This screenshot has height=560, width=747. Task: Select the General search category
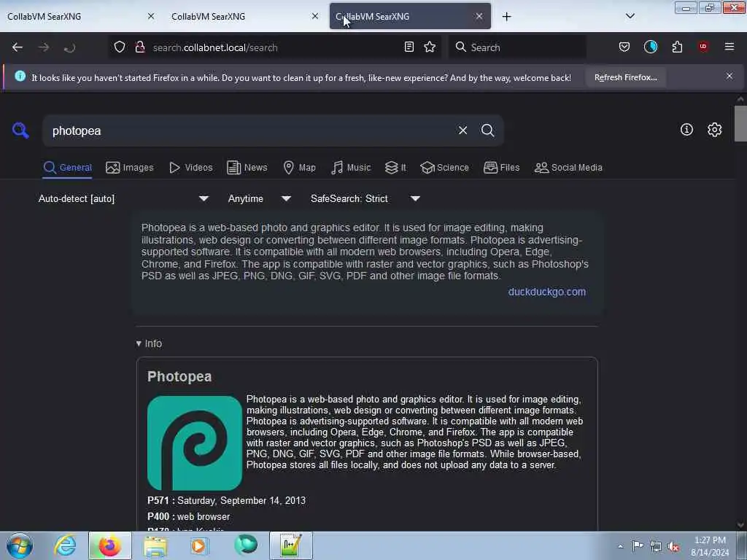tap(67, 167)
